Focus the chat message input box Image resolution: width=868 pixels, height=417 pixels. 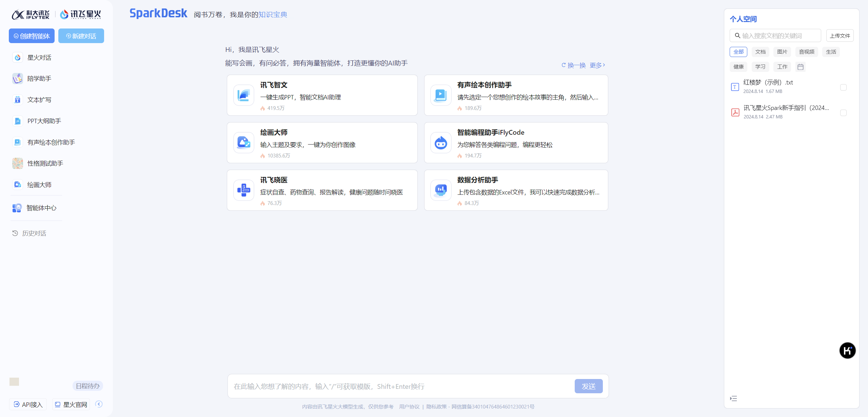(400, 386)
